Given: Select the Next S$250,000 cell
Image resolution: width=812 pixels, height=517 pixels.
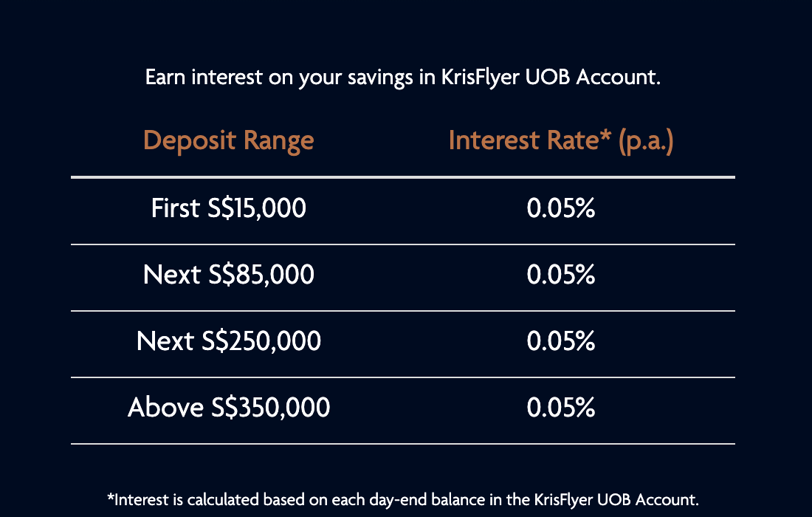Looking at the screenshot, I should coord(228,341).
